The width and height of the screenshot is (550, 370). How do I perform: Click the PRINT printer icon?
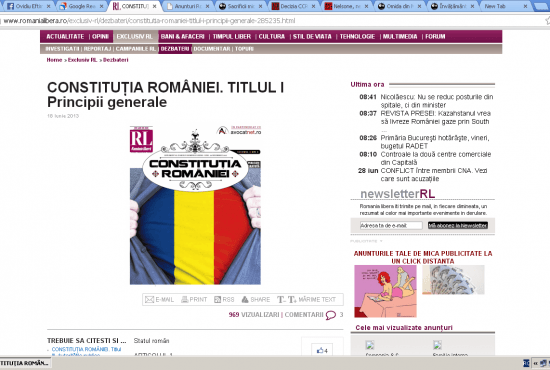click(x=185, y=300)
